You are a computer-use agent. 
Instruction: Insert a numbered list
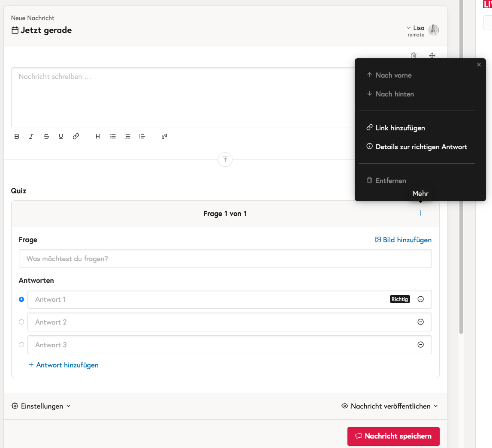127,136
